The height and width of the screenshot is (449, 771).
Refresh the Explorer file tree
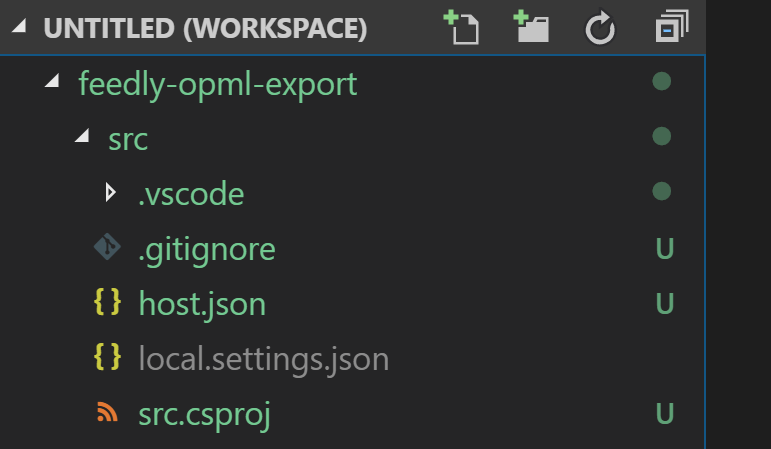[x=599, y=29]
